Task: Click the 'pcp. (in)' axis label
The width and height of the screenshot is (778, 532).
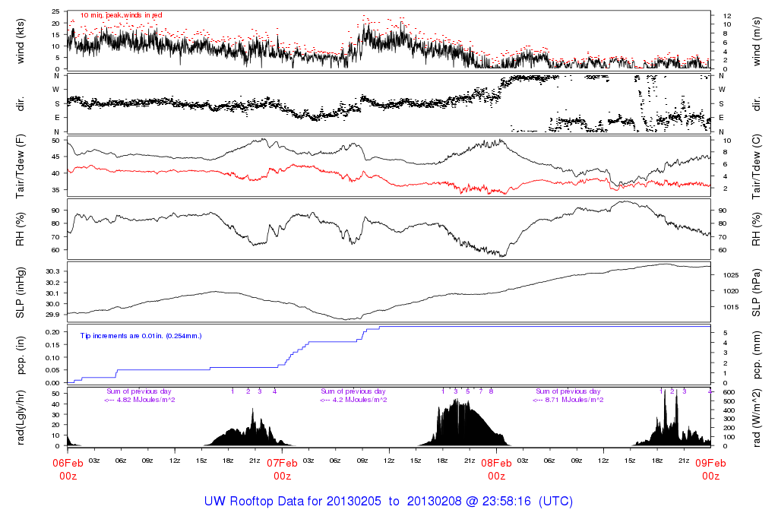Action: 21,356
